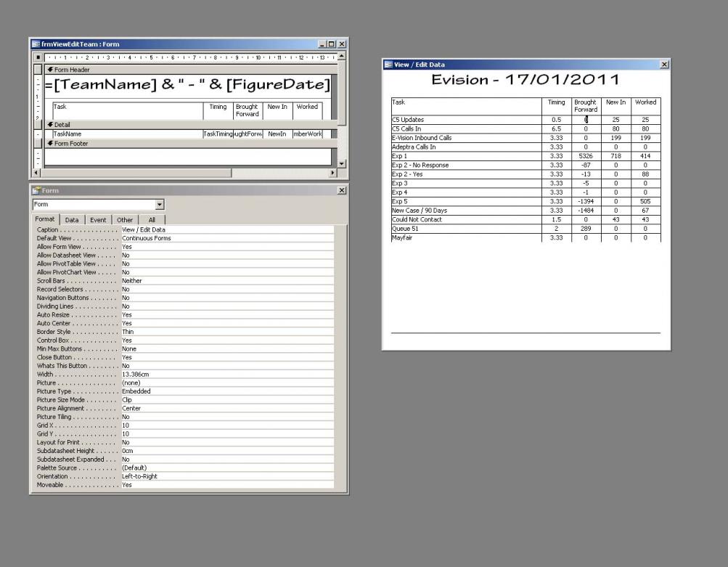Click the Picture Type property value
728x567 pixels.
[x=227, y=391]
